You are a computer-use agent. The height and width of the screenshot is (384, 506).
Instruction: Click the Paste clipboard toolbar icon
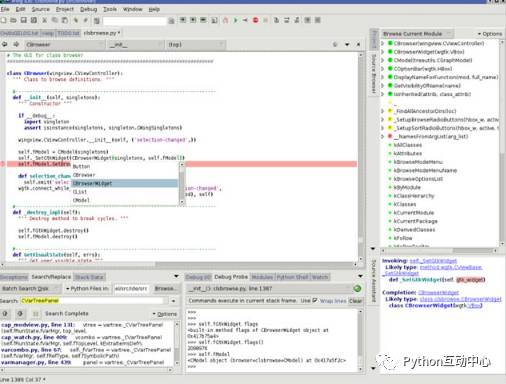tap(65, 20)
